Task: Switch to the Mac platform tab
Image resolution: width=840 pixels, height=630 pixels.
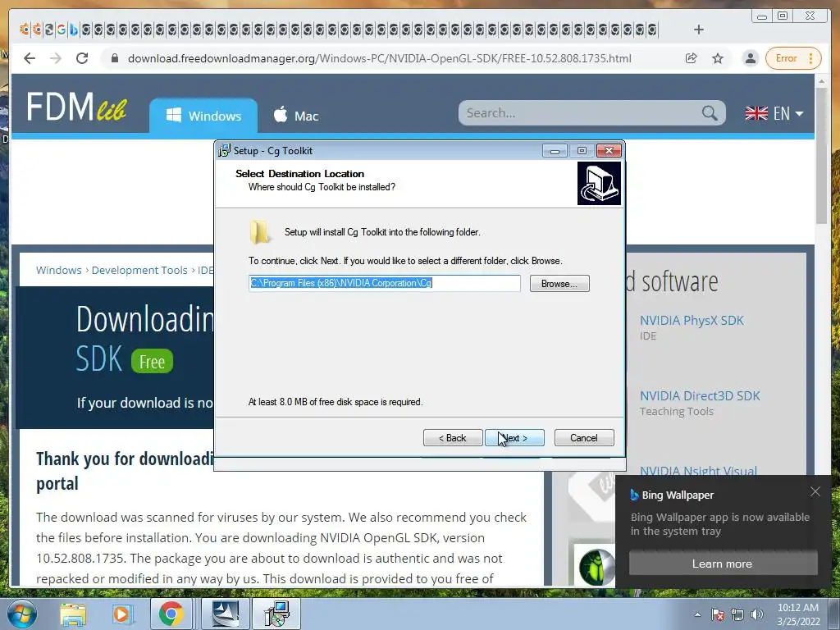Action: click(295, 116)
